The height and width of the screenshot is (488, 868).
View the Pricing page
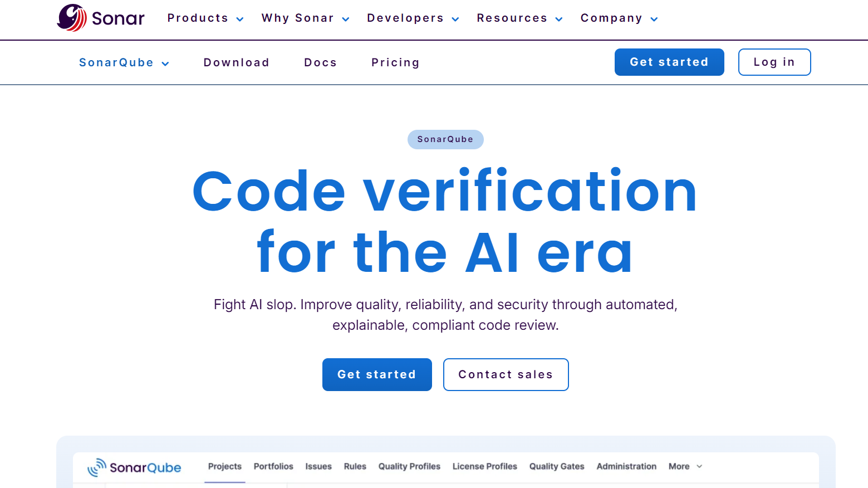(395, 62)
